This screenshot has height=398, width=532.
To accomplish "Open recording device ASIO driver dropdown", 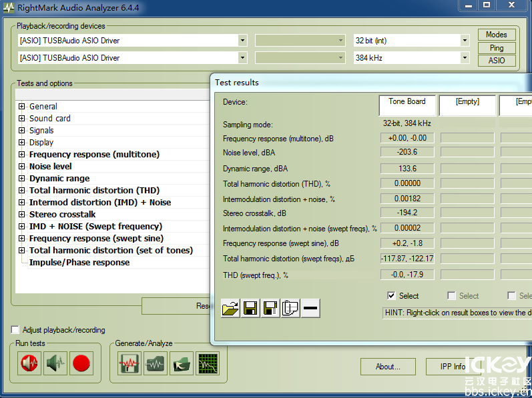I will 242,57.
